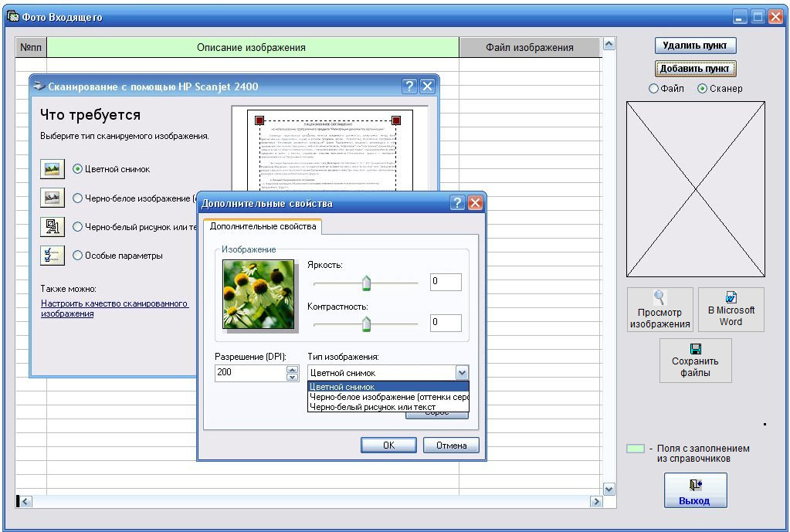Click the Яркость brightness slider thumb
Screen dimensions: 790x532
[366, 283]
